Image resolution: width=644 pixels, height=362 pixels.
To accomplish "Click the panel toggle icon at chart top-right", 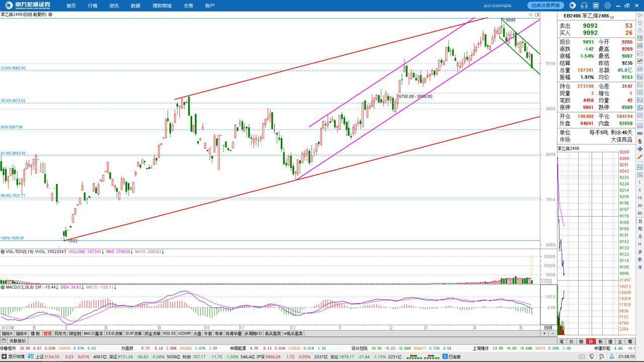I will click(537, 15).
